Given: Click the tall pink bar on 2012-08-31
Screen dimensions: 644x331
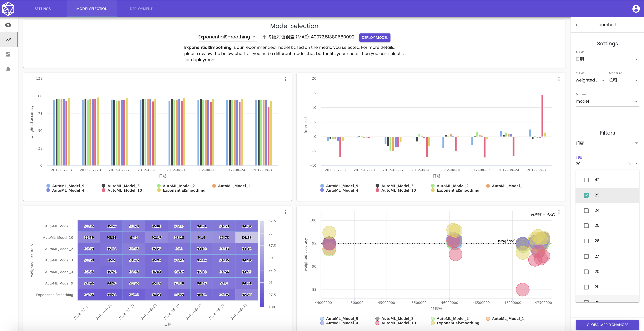Looking at the screenshot, I should click(x=542, y=116).
